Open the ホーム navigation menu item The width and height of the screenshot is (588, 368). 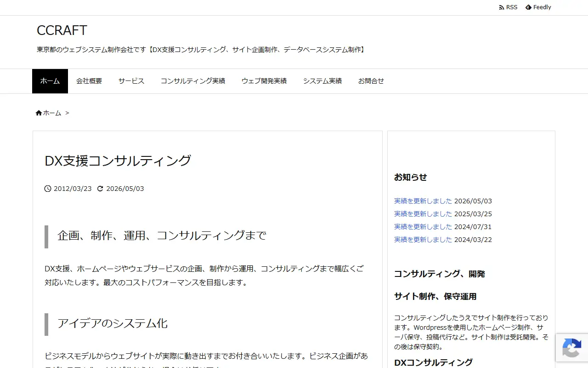point(50,81)
